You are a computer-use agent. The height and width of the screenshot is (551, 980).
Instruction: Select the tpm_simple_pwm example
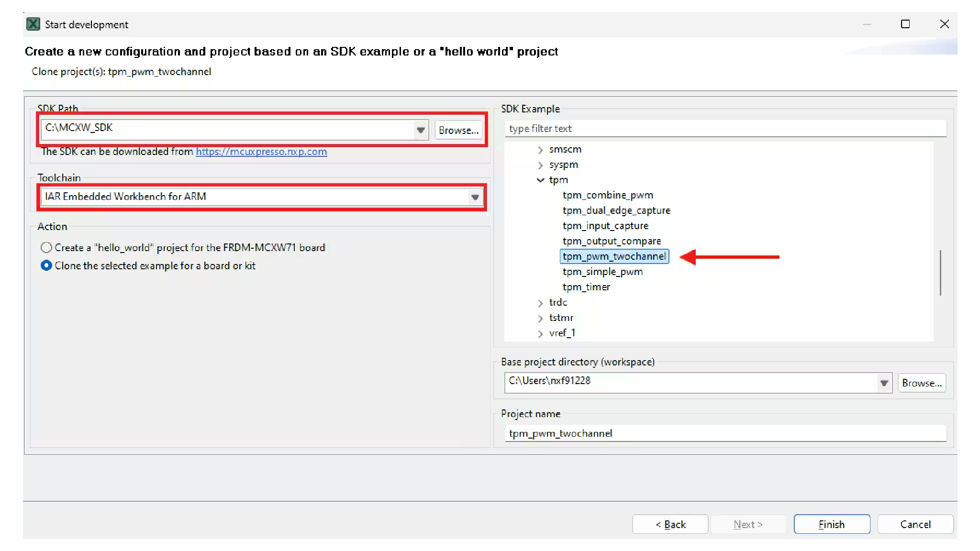pyautogui.click(x=602, y=272)
